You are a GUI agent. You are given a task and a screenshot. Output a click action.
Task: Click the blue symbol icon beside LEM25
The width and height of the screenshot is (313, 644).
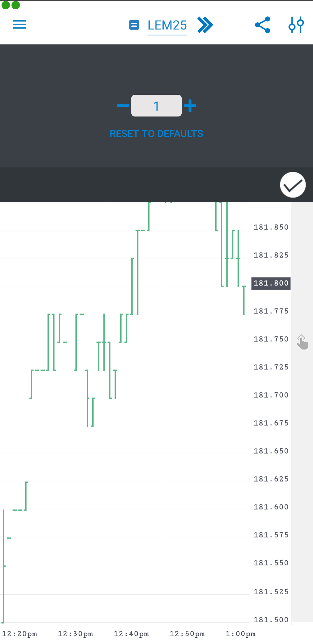pos(134,25)
